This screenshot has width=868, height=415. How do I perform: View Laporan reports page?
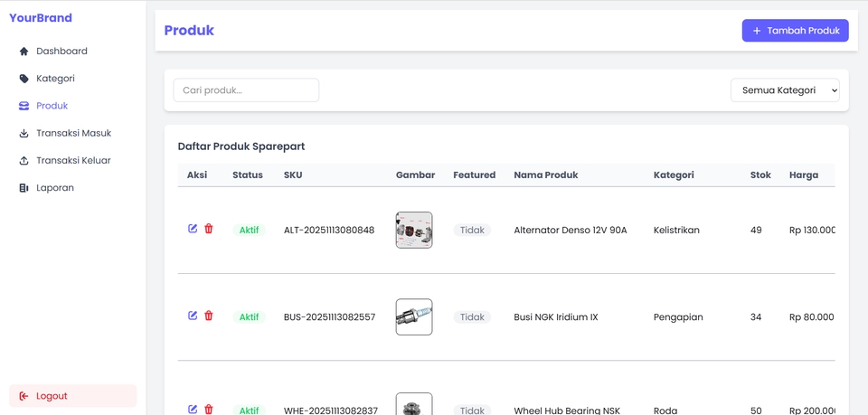55,188
